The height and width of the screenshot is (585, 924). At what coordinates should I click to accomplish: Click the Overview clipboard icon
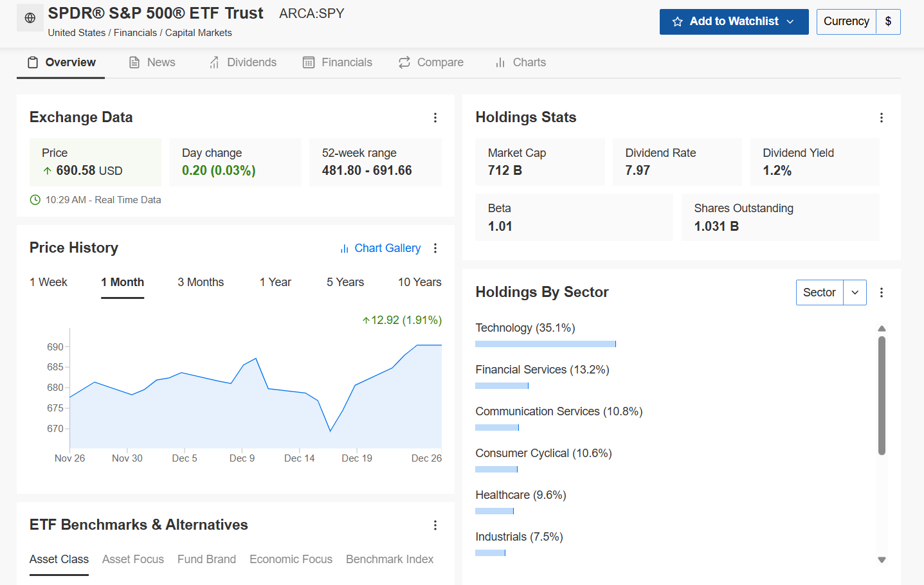pos(33,62)
